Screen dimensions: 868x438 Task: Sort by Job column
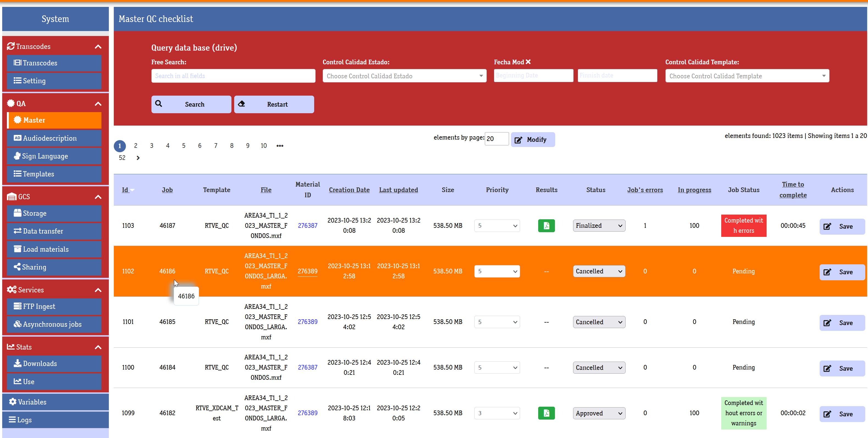click(x=167, y=190)
